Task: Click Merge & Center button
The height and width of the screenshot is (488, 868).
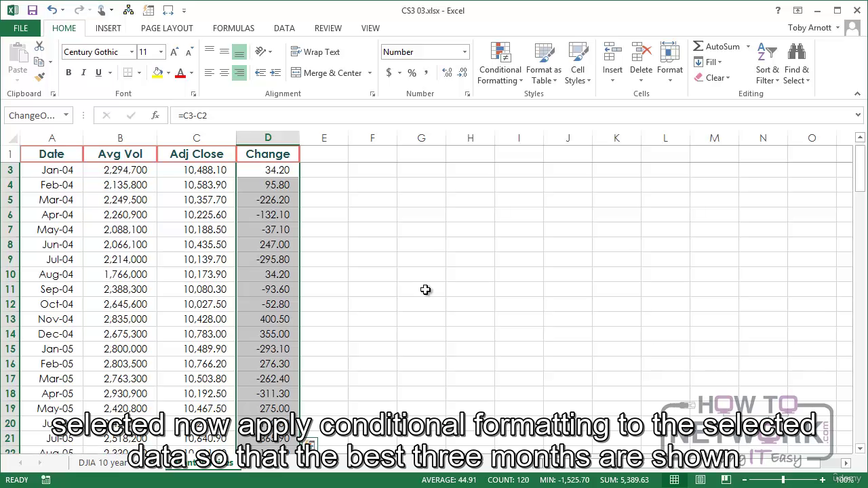Action: [326, 73]
